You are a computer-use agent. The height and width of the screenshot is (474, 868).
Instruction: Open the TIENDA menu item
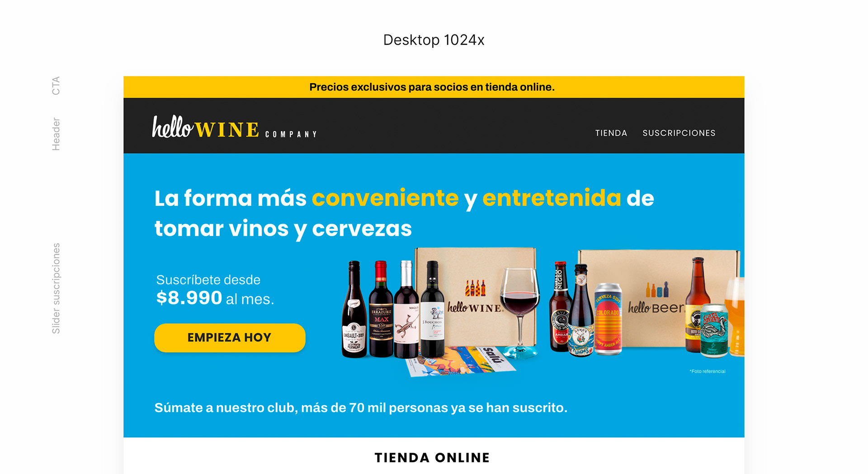pyautogui.click(x=611, y=133)
